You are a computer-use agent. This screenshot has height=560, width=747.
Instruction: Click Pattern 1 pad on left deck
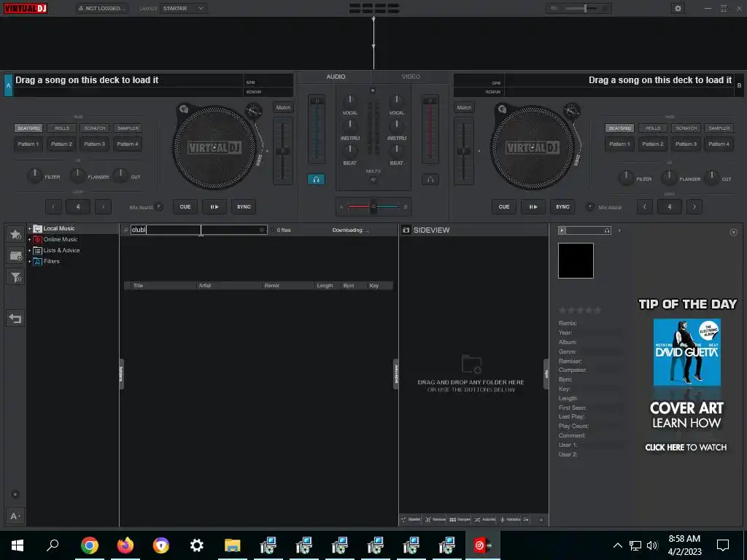[28, 144]
